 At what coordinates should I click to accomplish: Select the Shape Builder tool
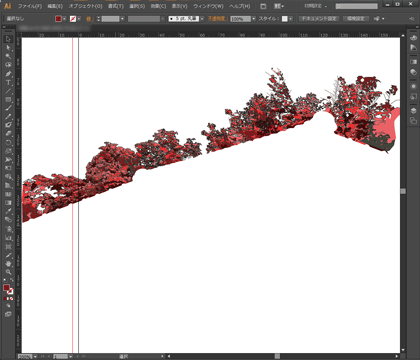tap(8, 177)
